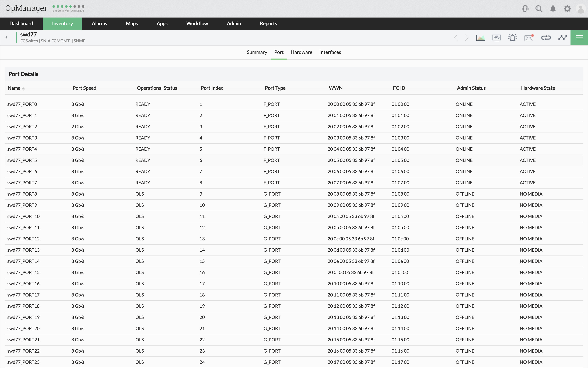The width and height of the screenshot is (588, 368).
Task: Click F_PORT type in swd77_PORT1 row
Action: point(271,115)
